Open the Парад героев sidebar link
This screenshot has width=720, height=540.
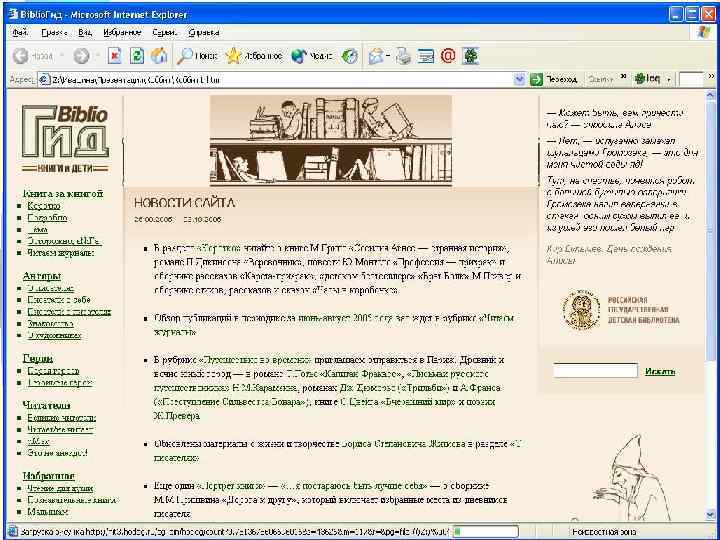point(53,371)
